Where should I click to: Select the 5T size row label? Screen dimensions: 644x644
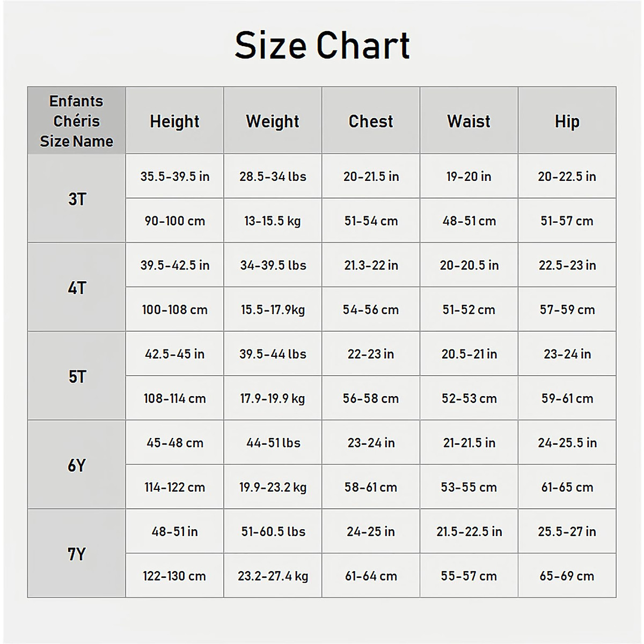click(77, 377)
